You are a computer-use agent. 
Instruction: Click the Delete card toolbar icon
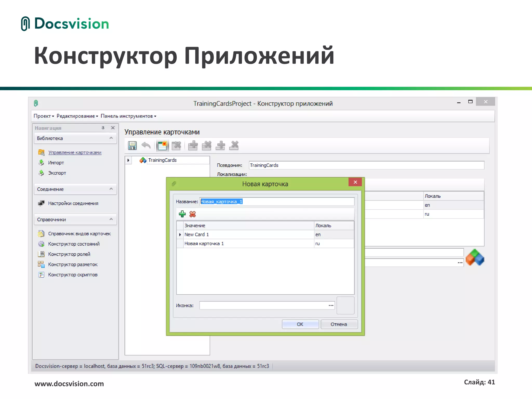click(176, 146)
